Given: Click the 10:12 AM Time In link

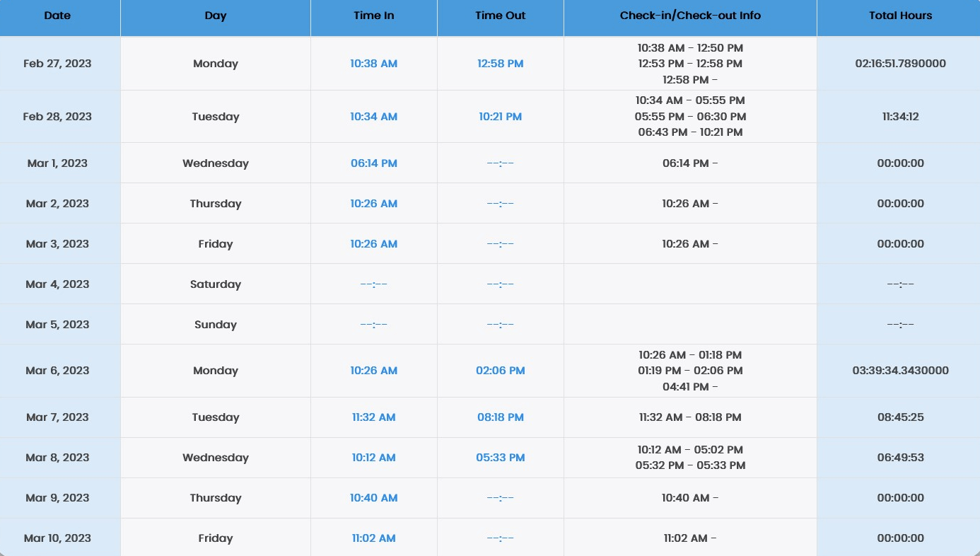Looking at the screenshot, I should [374, 458].
